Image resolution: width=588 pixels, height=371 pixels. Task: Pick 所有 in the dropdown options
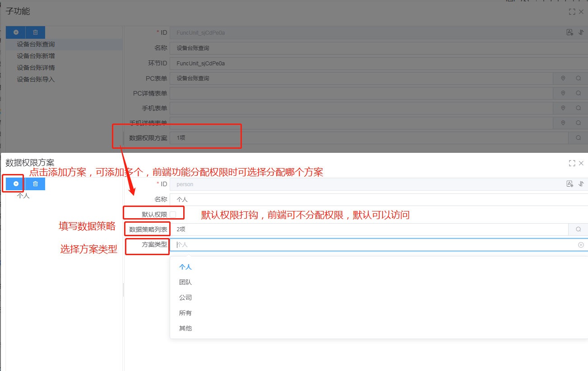pyautogui.click(x=185, y=313)
